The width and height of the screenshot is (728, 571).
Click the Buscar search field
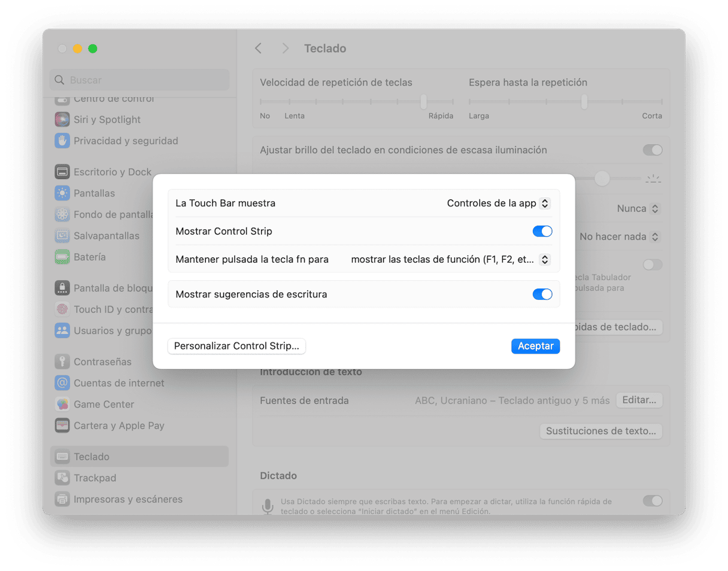[139, 80]
